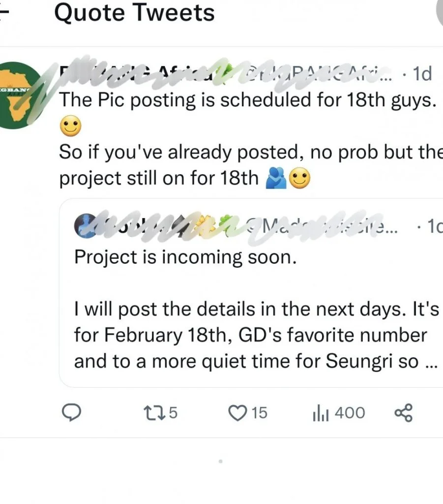Open the main tweet's '1d' timestamp
Screen dimensions: 443x504
pos(422,74)
